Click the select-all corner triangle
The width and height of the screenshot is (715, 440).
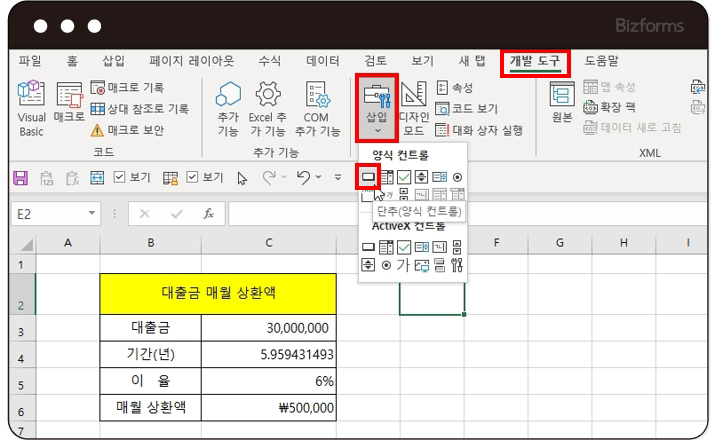[27, 244]
